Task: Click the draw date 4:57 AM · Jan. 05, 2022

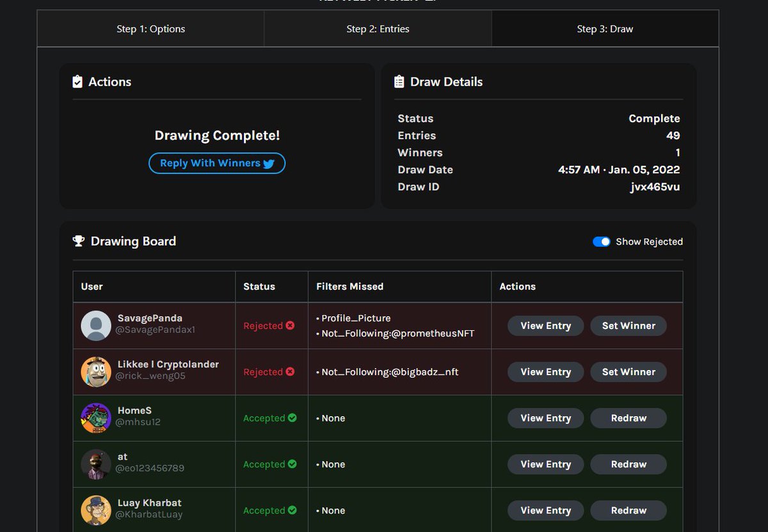Action: [619, 170]
